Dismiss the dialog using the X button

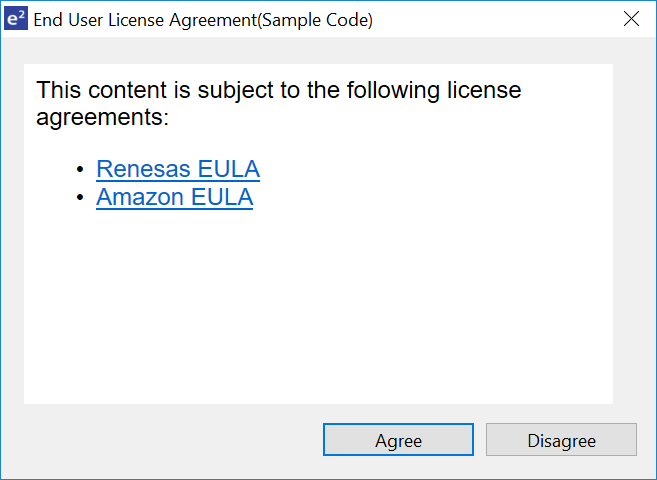(x=631, y=19)
